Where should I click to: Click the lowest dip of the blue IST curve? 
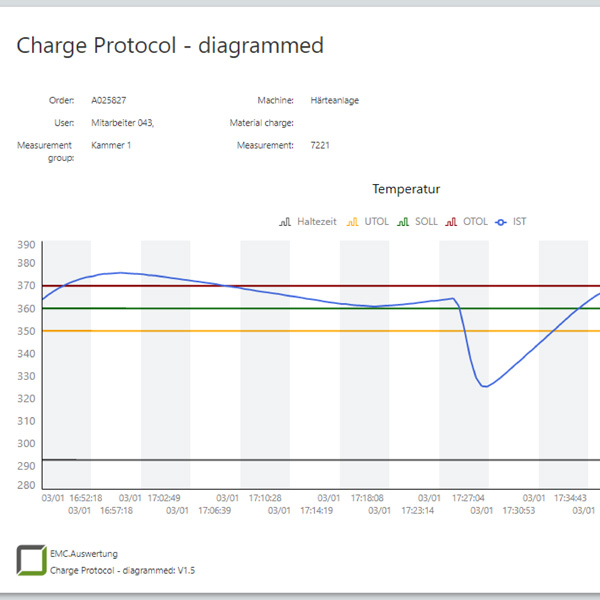485,387
